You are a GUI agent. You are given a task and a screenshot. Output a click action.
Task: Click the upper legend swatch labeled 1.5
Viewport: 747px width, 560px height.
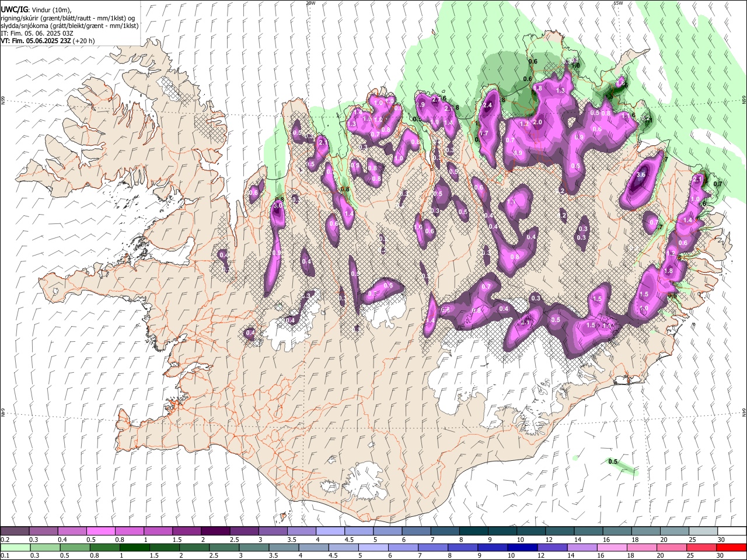[x=187, y=531]
